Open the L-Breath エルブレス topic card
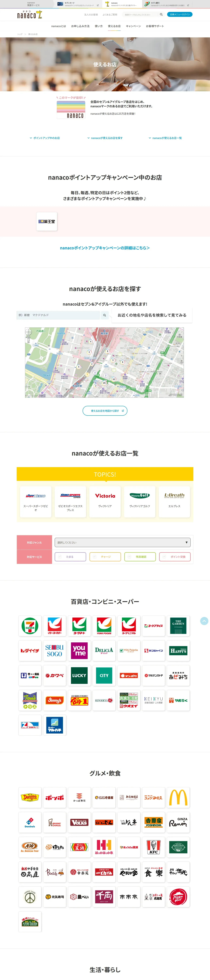The height and width of the screenshot is (980, 210). (x=175, y=501)
